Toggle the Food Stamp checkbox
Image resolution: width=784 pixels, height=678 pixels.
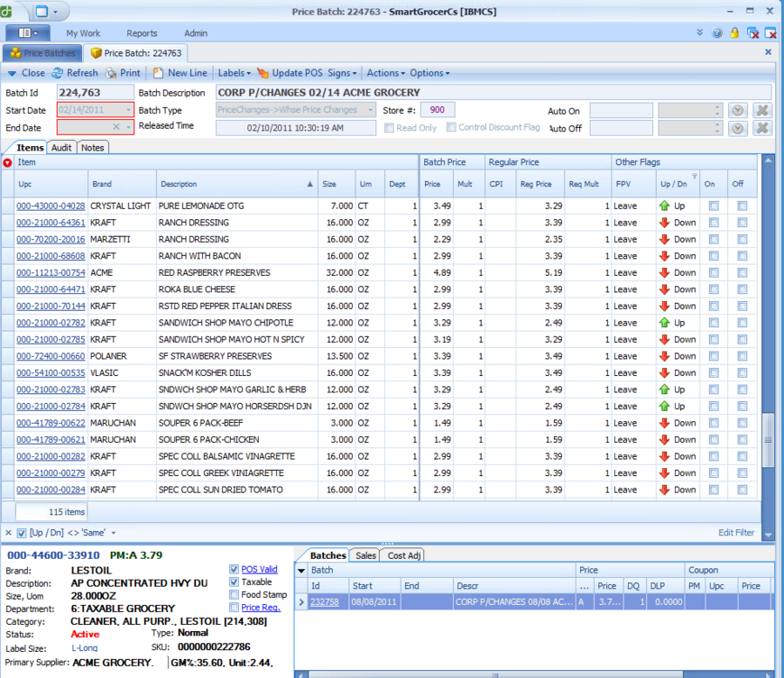pos(234,594)
